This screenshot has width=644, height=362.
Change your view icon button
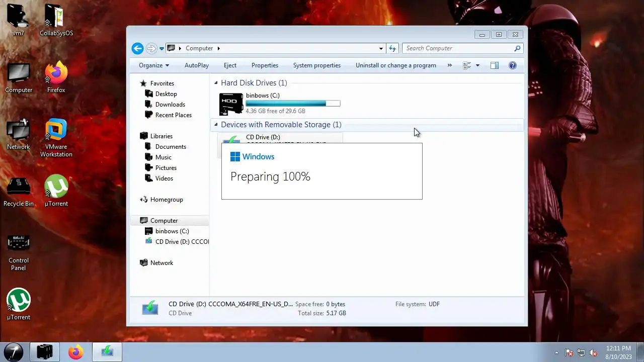point(467,65)
